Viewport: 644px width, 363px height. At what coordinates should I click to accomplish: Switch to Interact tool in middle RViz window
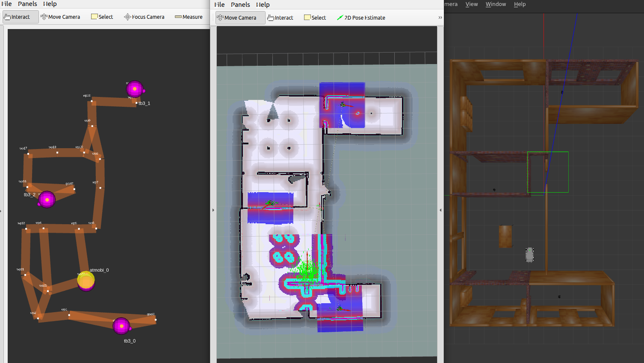[281, 18]
